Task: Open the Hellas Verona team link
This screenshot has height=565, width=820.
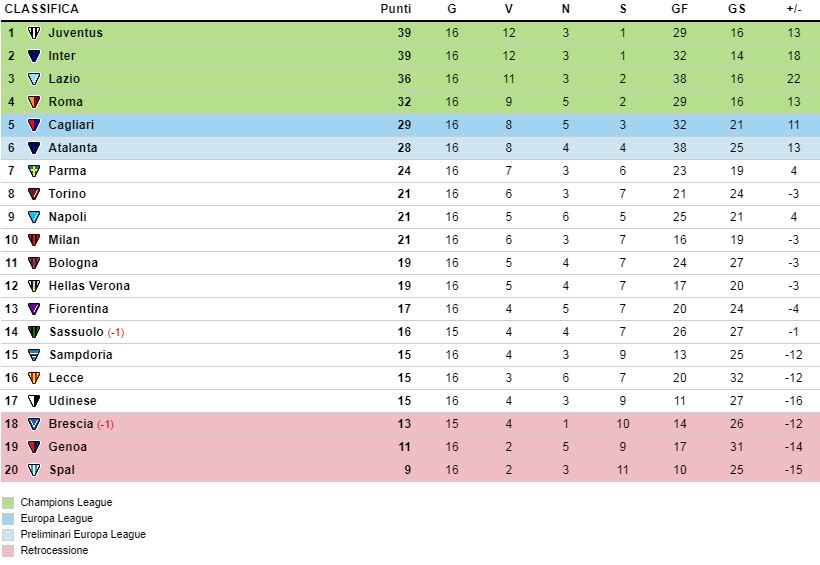Action: [x=89, y=286]
